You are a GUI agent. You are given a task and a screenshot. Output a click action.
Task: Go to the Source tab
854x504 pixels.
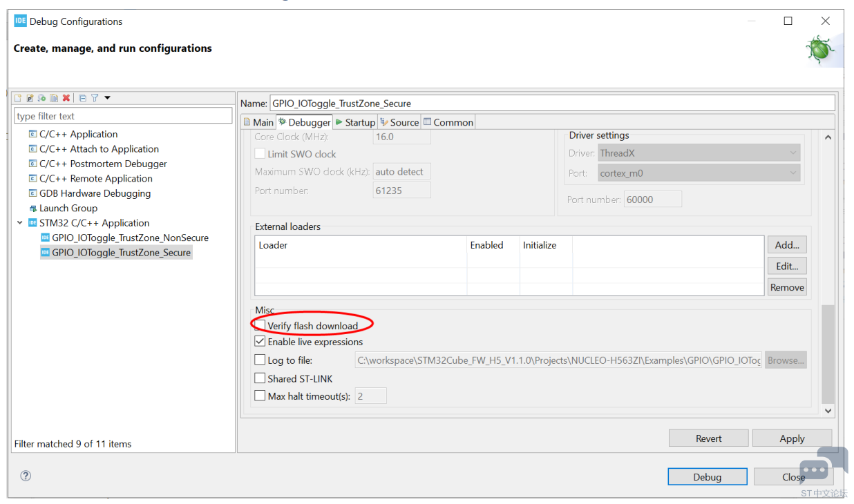pos(399,122)
